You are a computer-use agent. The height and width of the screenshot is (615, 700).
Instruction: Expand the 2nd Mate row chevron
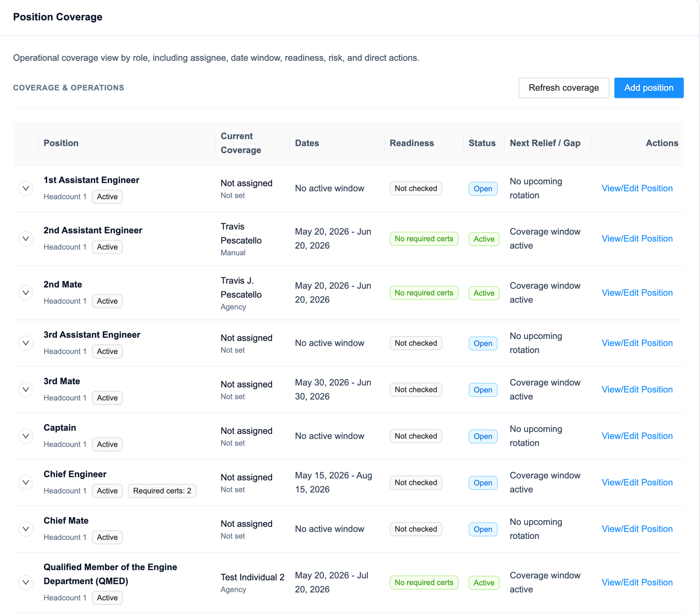(x=26, y=293)
